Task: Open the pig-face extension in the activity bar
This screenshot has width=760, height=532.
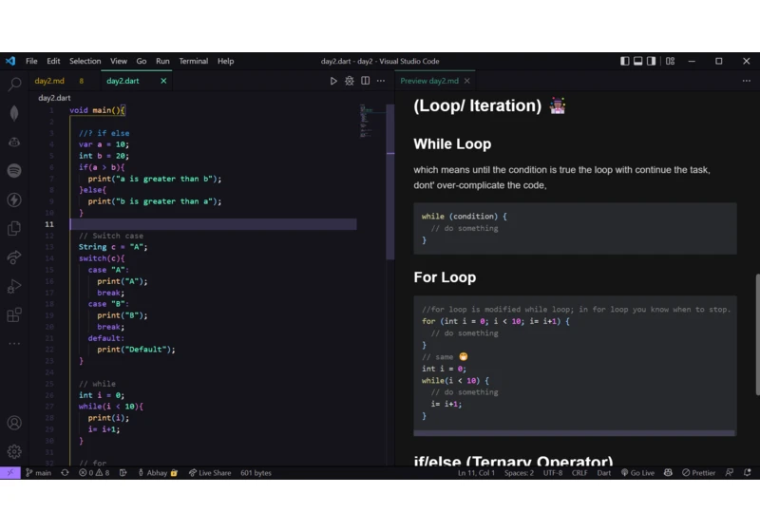Action: tap(14, 142)
